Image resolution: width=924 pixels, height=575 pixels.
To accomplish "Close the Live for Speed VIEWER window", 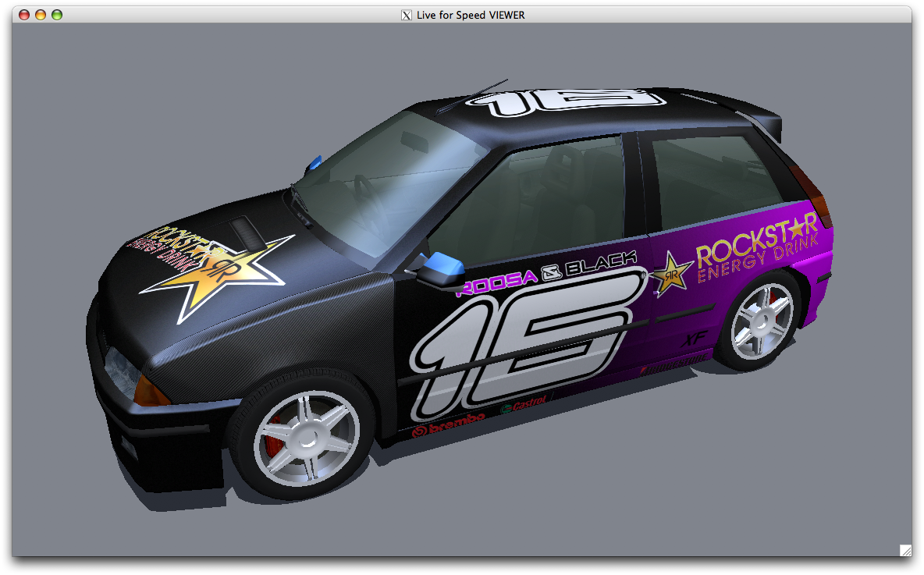I will (24, 15).
